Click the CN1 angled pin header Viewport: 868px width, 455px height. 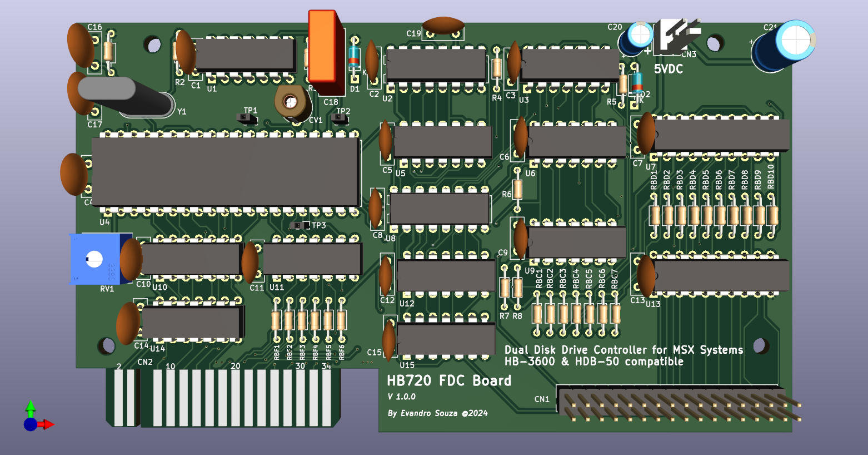[x=677, y=403]
